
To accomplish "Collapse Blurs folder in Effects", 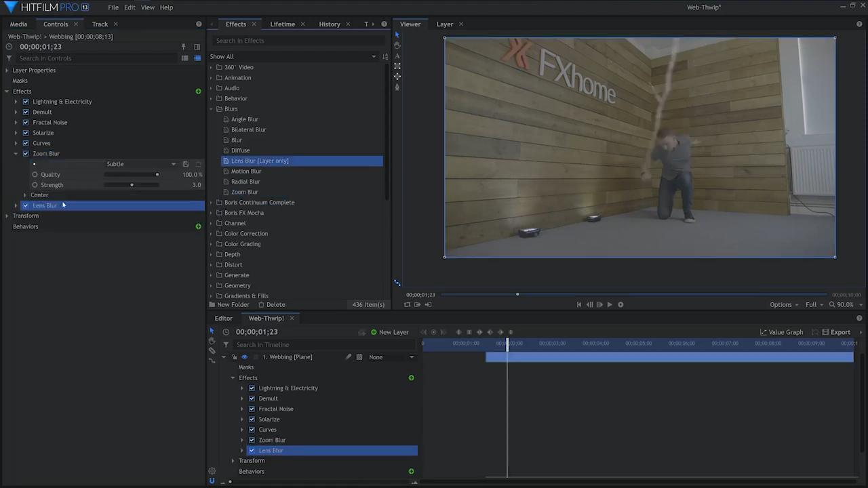I will pos(211,108).
